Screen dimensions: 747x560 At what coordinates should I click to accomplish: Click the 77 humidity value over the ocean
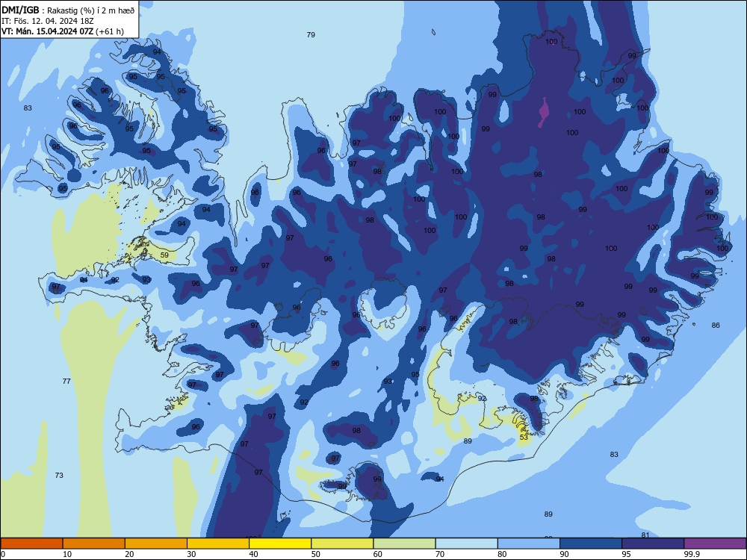pyautogui.click(x=66, y=381)
